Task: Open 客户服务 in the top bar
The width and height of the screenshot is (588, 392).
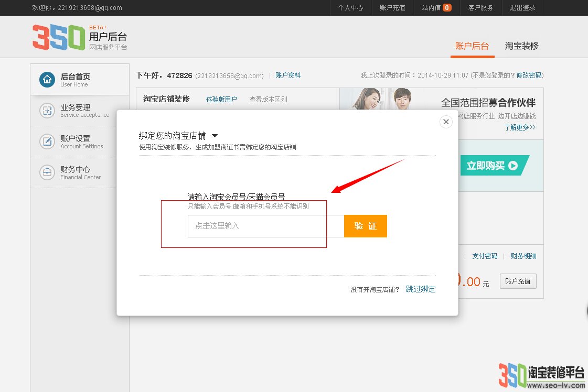Action: (x=481, y=7)
